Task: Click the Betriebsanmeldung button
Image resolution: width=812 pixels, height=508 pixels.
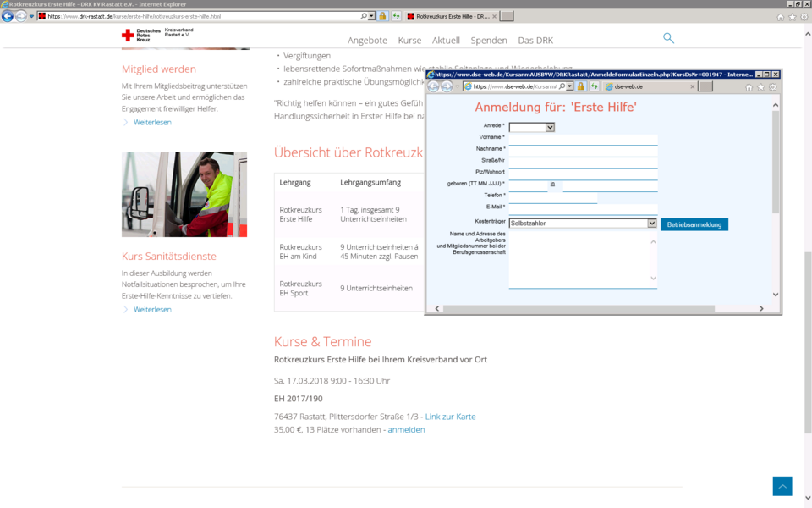Action: click(x=694, y=224)
